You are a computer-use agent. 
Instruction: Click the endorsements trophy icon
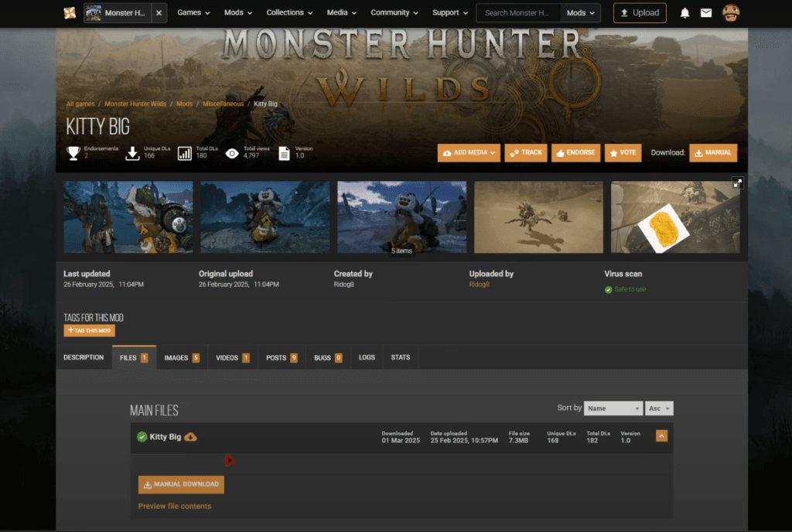[73, 153]
